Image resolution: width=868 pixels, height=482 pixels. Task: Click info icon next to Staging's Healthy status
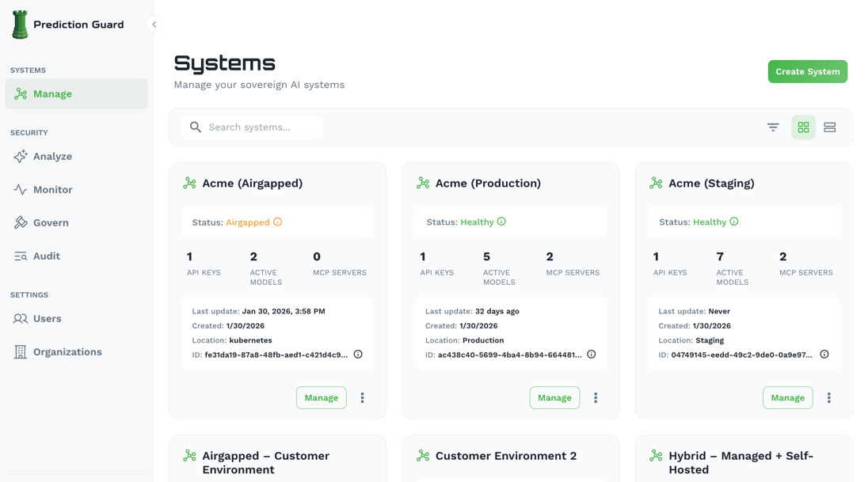tap(734, 222)
